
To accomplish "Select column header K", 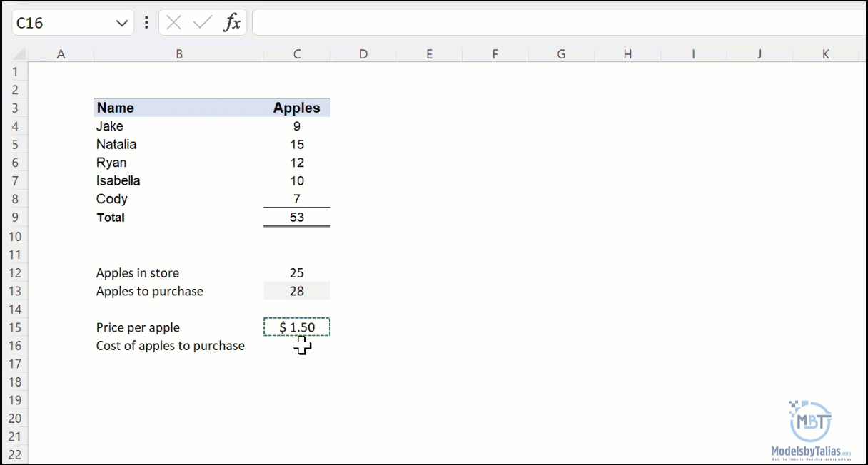I will point(825,53).
